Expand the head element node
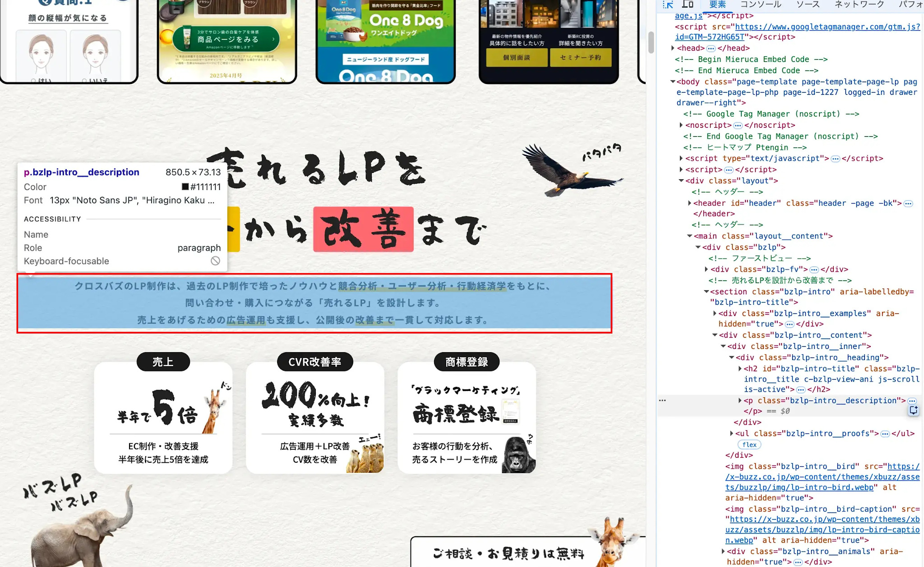The width and height of the screenshot is (924, 567). click(x=673, y=48)
